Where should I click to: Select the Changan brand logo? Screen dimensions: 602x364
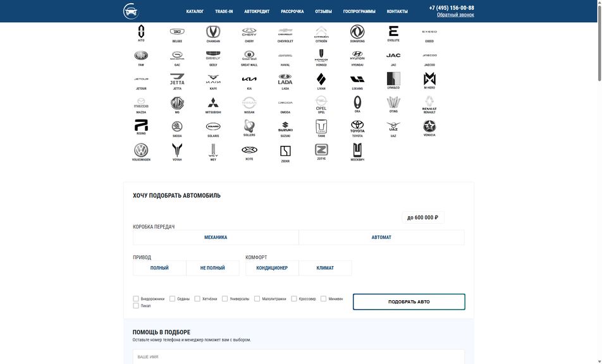click(x=213, y=32)
